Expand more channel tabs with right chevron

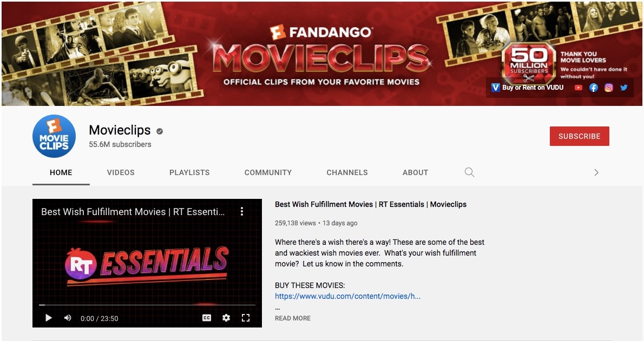click(x=596, y=172)
